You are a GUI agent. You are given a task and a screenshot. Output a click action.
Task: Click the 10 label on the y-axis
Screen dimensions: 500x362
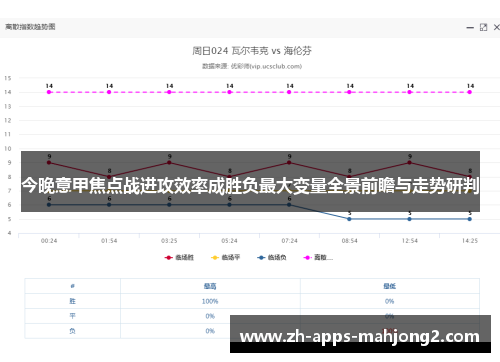coord(7,148)
